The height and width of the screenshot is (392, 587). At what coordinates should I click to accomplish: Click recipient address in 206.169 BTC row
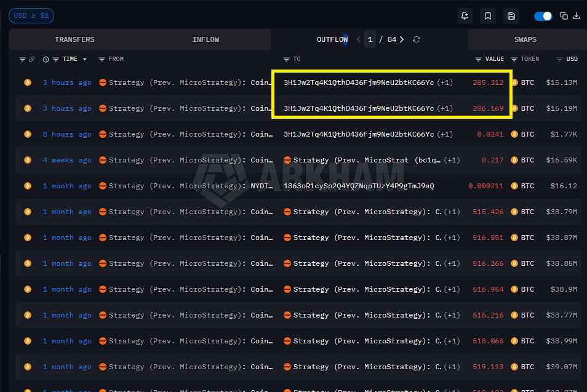click(x=359, y=108)
